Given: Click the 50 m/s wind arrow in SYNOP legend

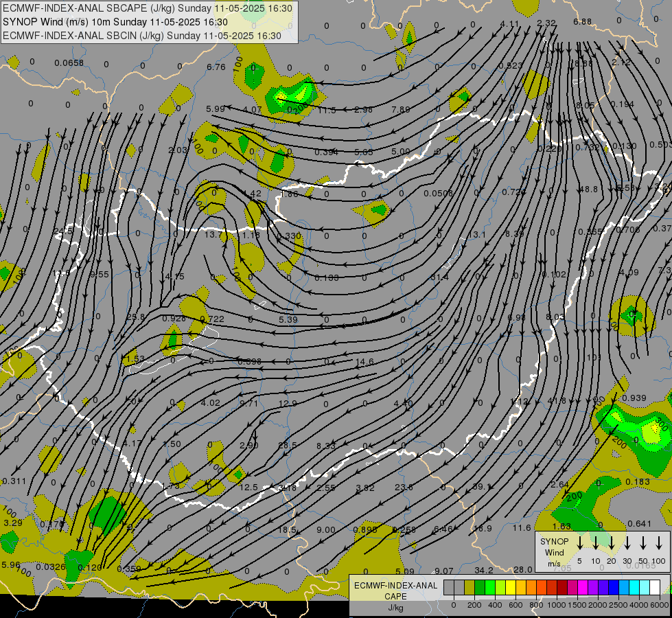Looking at the screenshot, I should click(x=643, y=543).
